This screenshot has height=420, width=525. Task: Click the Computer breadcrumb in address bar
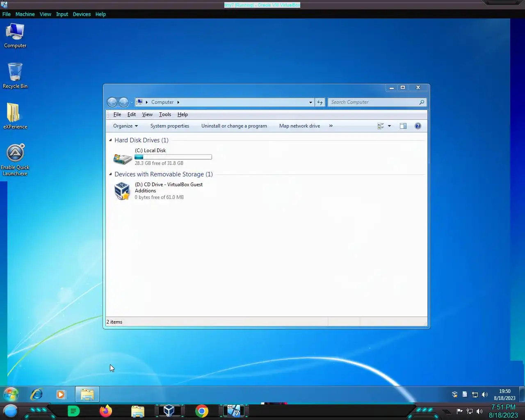pos(162,102)
